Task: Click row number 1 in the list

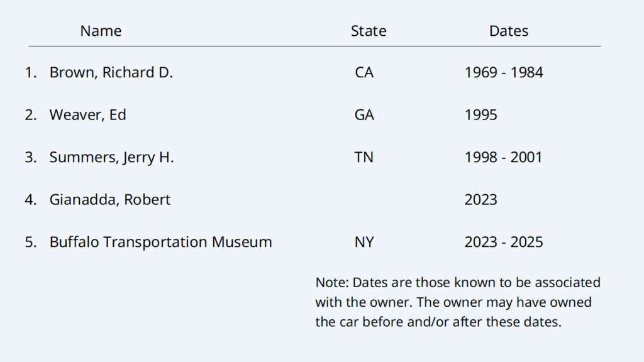Action: [31, 73]
